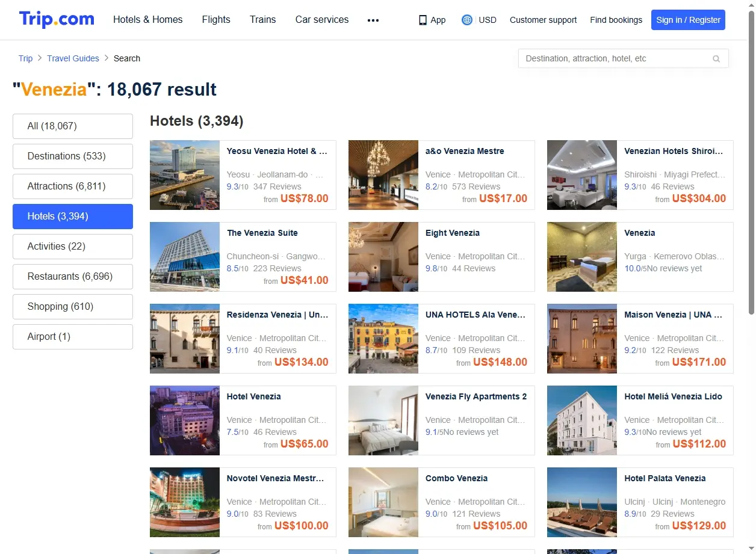Select the Activities (22) filter
756x554 pixels.
point(73,247)
